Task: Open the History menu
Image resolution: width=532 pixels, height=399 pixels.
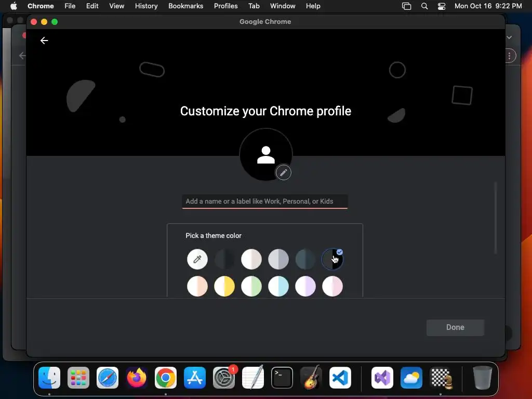Action: click(146, 6)
